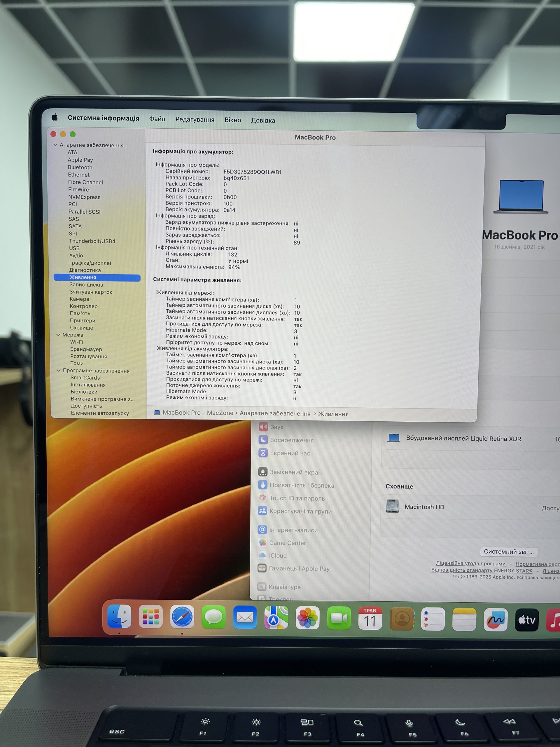
Task: Open Системна інформація app menu
Action: pyautogui.click(x=103, y=118)
